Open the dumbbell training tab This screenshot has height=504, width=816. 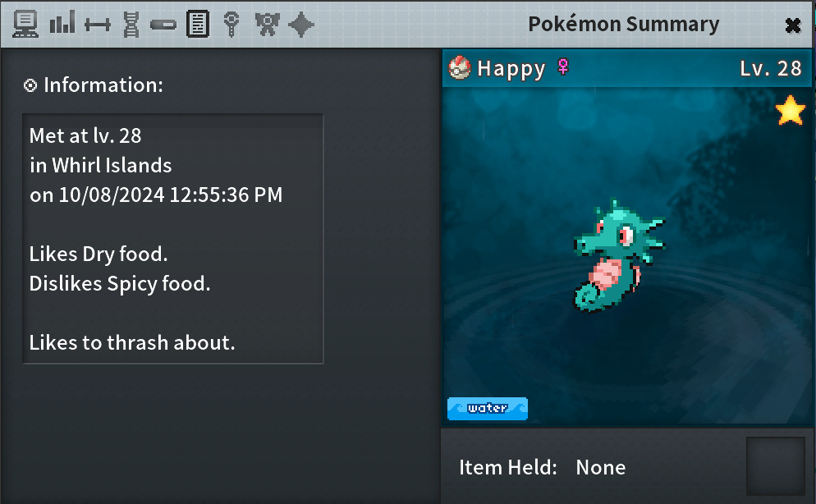point(98,25)
